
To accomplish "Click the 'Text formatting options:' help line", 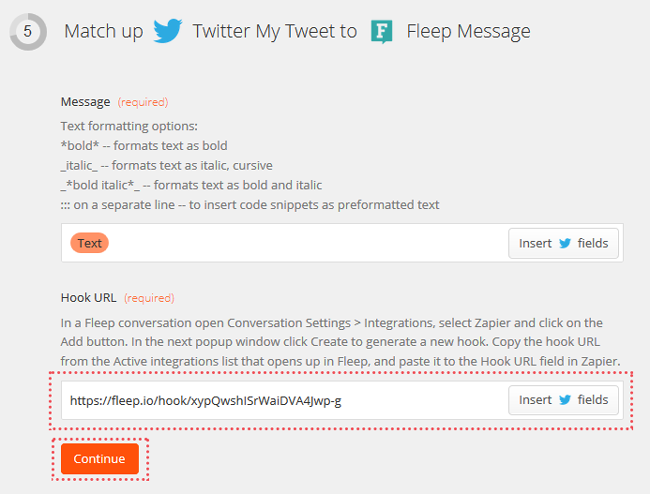I will [129, 126].
